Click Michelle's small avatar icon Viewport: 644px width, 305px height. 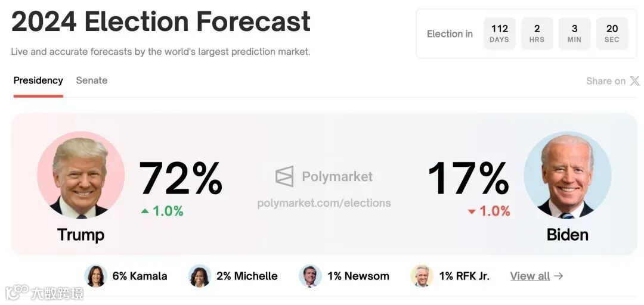200,276
